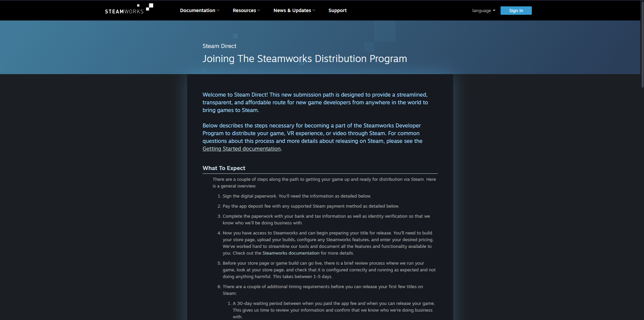The height and width of the screenshot is (320, 644).
Task: Expand the Documentation dropdown chevron
Action: 218,10
